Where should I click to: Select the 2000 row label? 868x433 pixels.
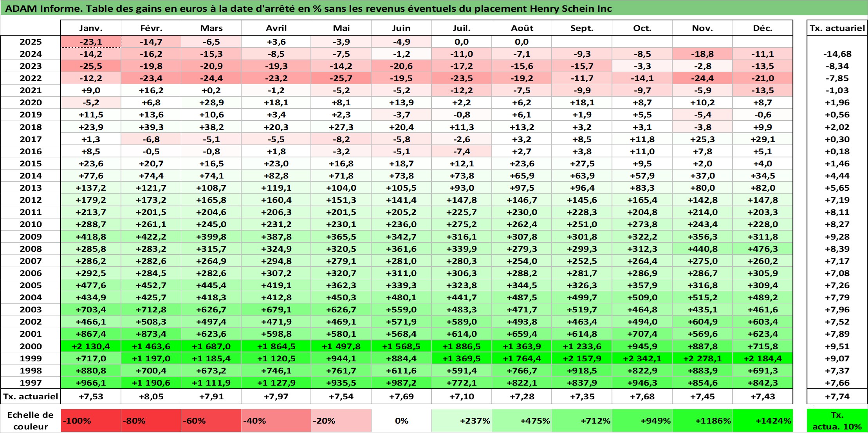pyautogui.click(x=31, y=346)
